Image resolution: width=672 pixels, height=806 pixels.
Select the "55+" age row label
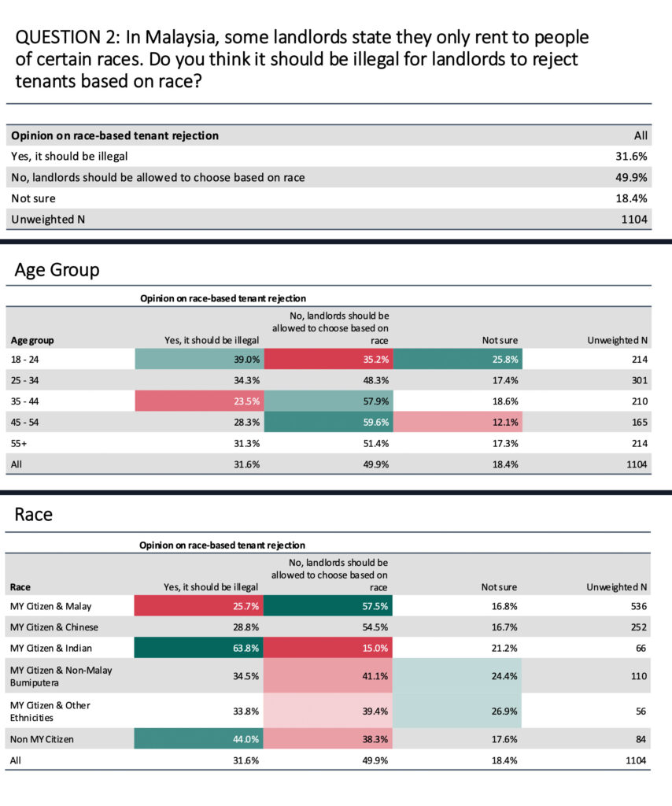(19, 443)
